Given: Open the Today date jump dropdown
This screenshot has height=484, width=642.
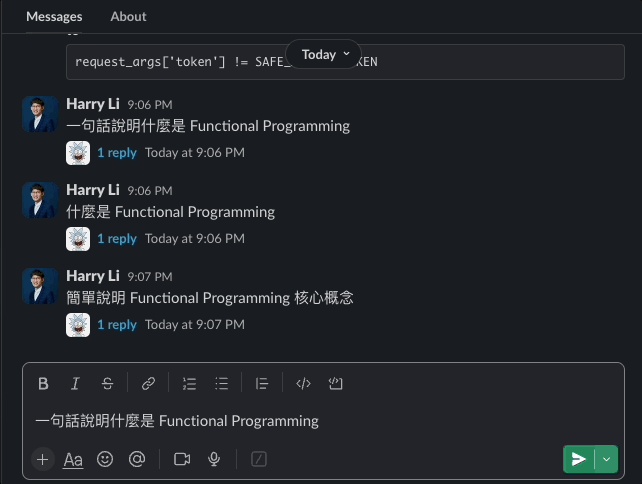Looking at the screenshot, I should [x=325, y=55].
